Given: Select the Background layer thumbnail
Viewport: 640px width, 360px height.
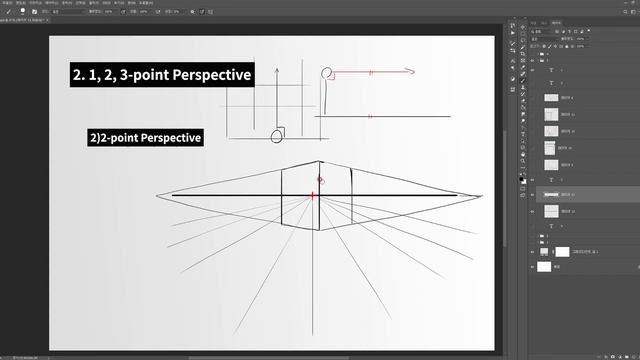Looking at the screenshot, I should (x=544, y=267).
